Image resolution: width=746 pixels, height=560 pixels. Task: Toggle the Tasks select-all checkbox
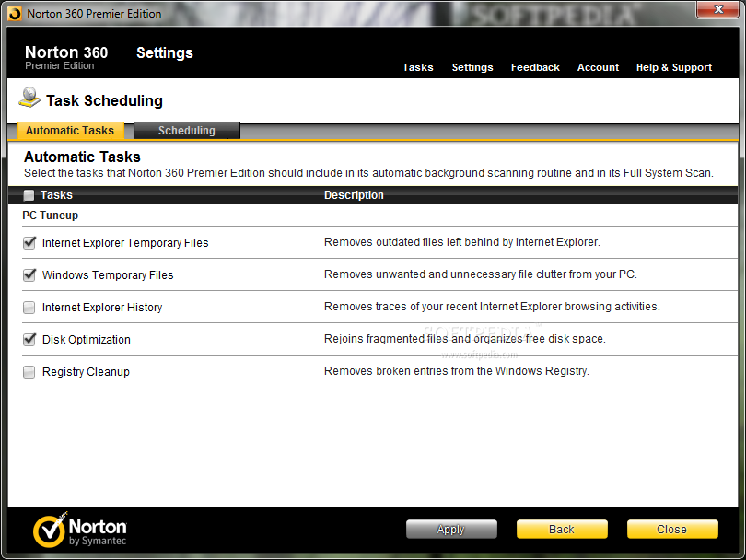29,195
